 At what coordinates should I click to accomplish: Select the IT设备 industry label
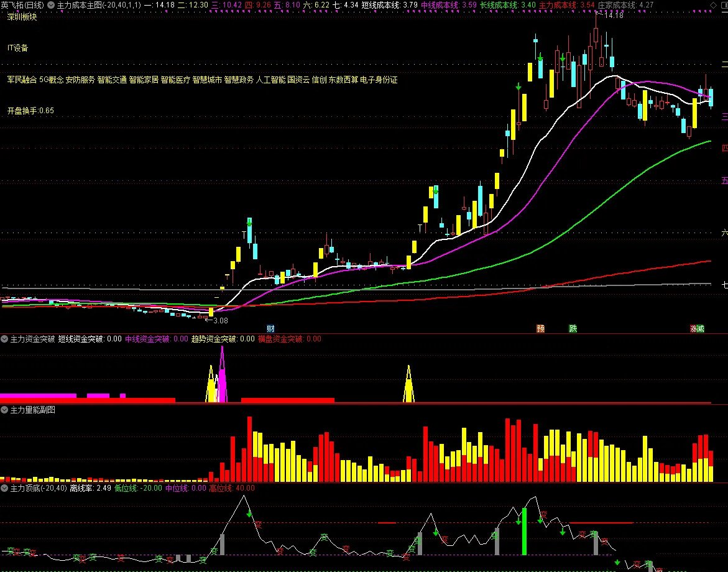[18, 48]
